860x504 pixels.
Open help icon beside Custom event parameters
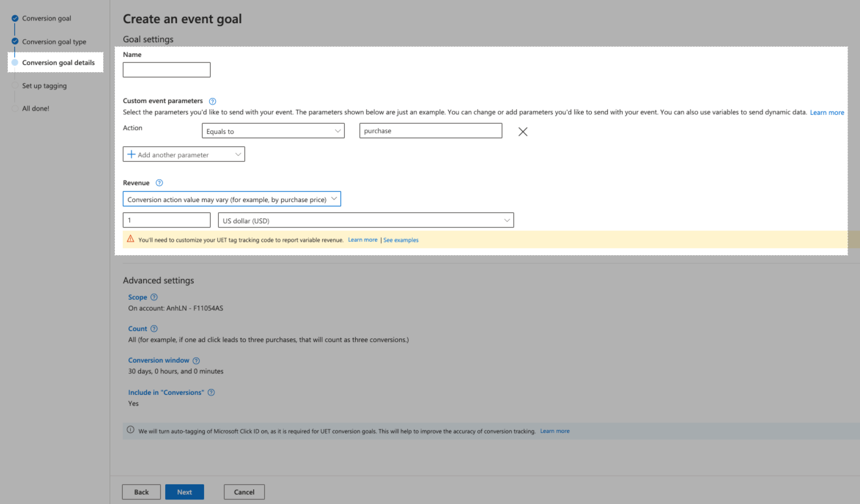click(212, 101)
